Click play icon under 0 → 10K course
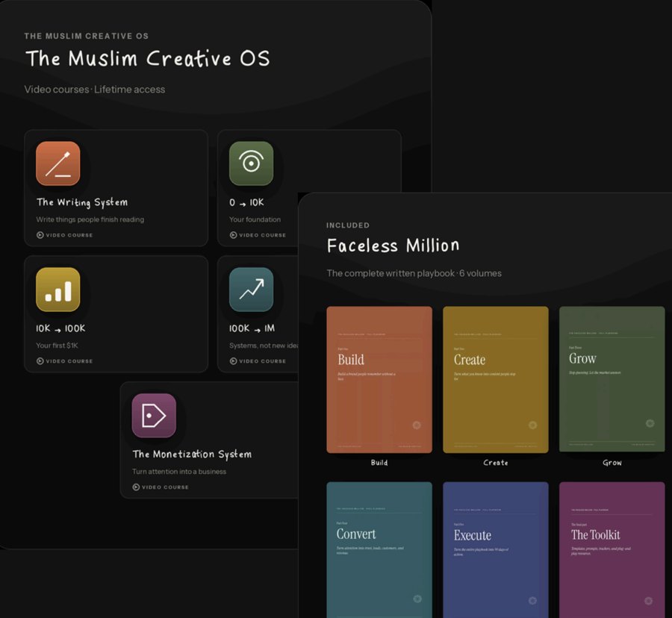The height and width of the screenshot is (618, 672). pyautogui.click(x=233, y=235)
